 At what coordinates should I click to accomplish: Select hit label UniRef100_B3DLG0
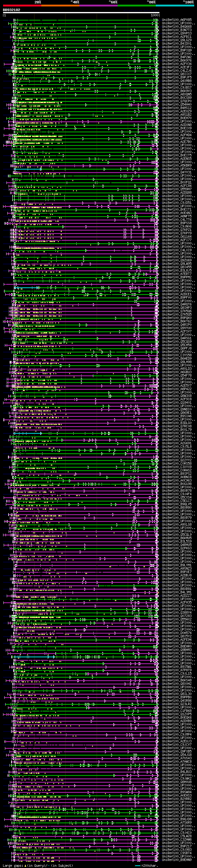[177, 423]
